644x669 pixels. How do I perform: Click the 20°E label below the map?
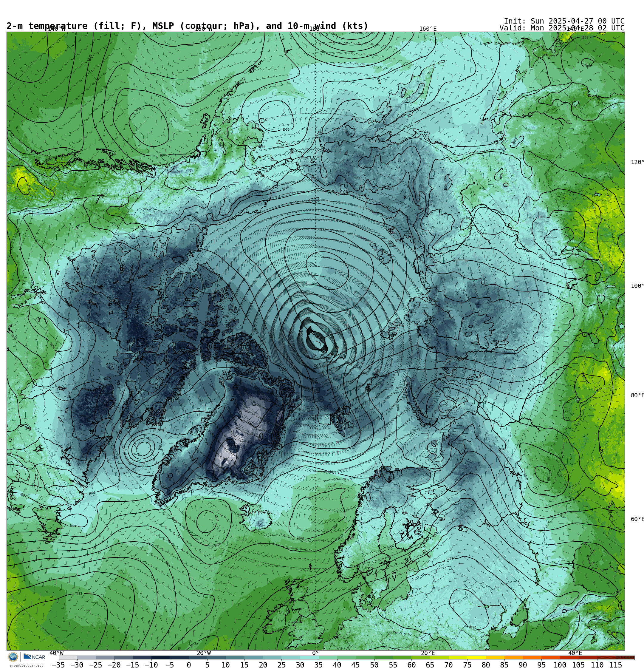pos(428,653)
